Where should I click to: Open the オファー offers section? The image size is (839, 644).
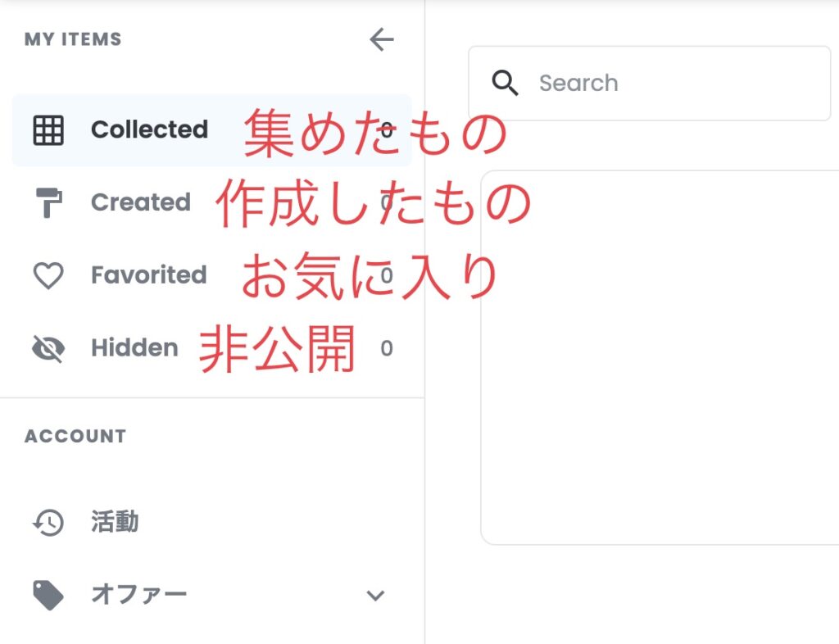pyautogui.click(x=212, y=595)
